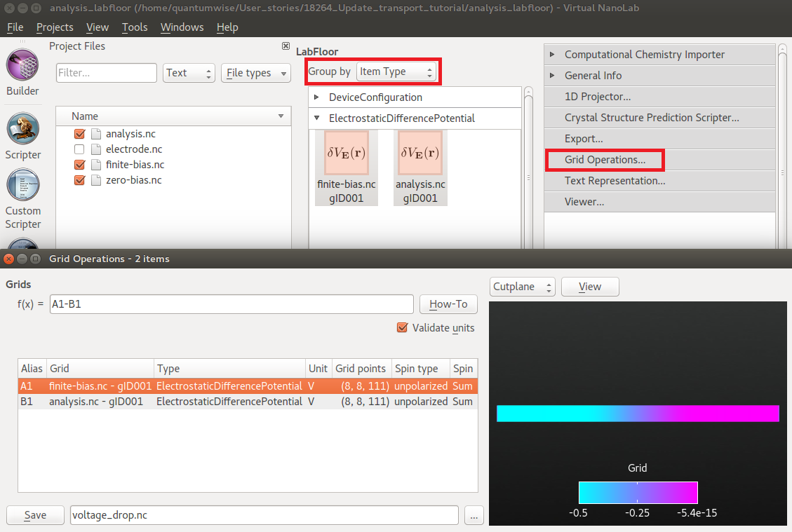The height and width of the screenshot is (532, 792).
Task: Expand the DeviceConfiguration group
Action: pos(316,97)
